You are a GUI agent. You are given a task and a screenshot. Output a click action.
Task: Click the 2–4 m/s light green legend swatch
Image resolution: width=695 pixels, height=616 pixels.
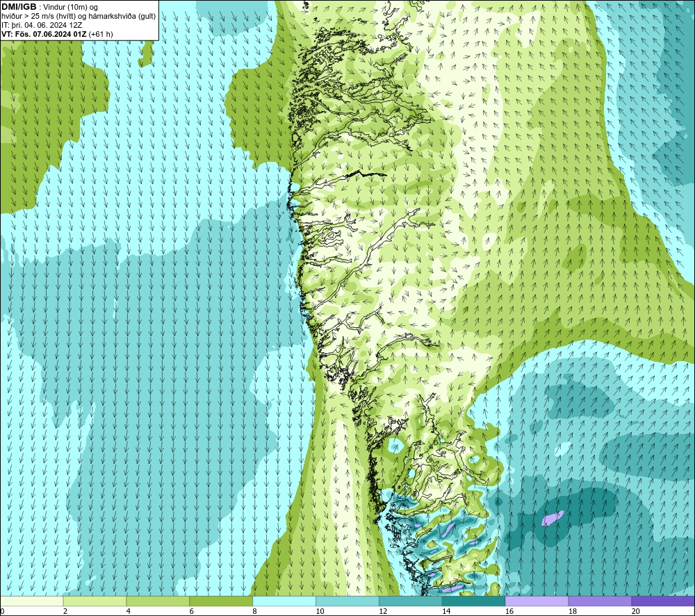95,601
